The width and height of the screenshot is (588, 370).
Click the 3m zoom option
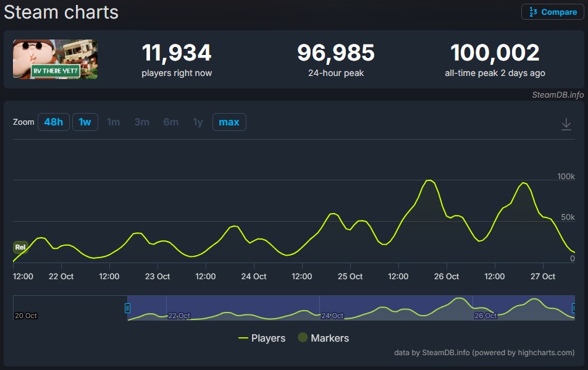point(142,122)
